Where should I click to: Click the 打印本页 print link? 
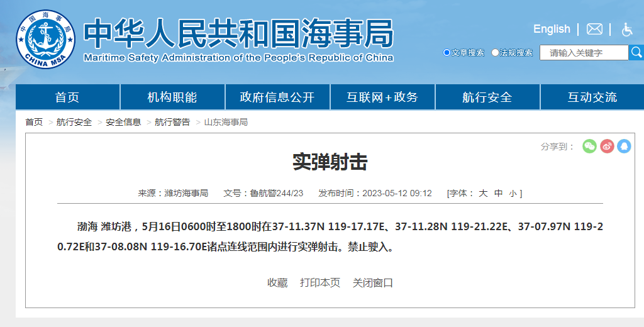click(320, 282)
